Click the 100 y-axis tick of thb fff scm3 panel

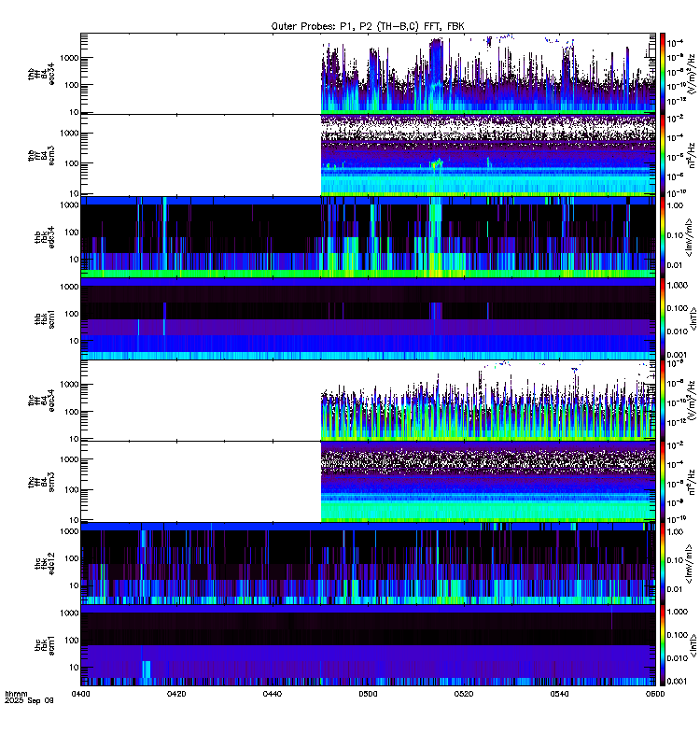click(x=72, y=163)
